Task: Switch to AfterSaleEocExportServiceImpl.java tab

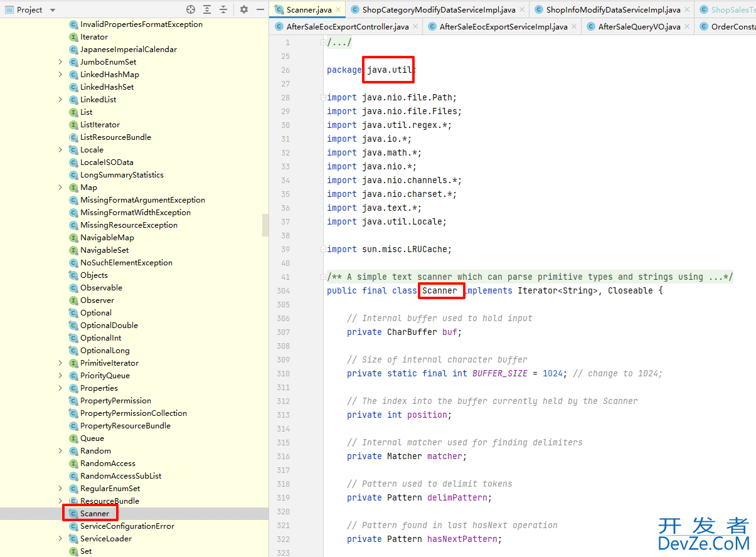Action: coord(503,26)
